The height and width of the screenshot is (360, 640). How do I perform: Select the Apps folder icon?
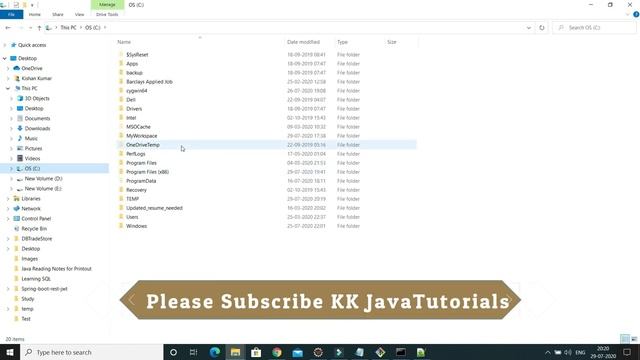click(x=121, y=63)
